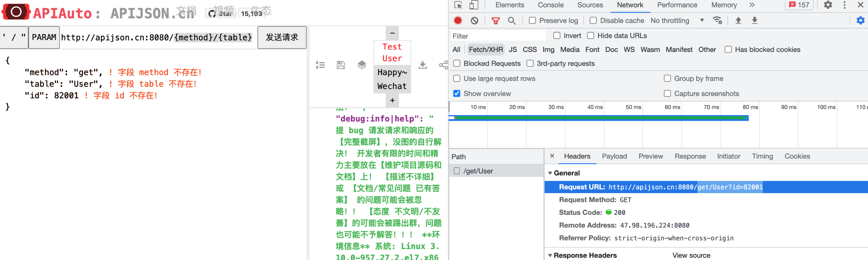Select the /get/User request checkbox
The width and height of the screenshot is (868, 260).
pyautogui.click(x=457, y=171)
